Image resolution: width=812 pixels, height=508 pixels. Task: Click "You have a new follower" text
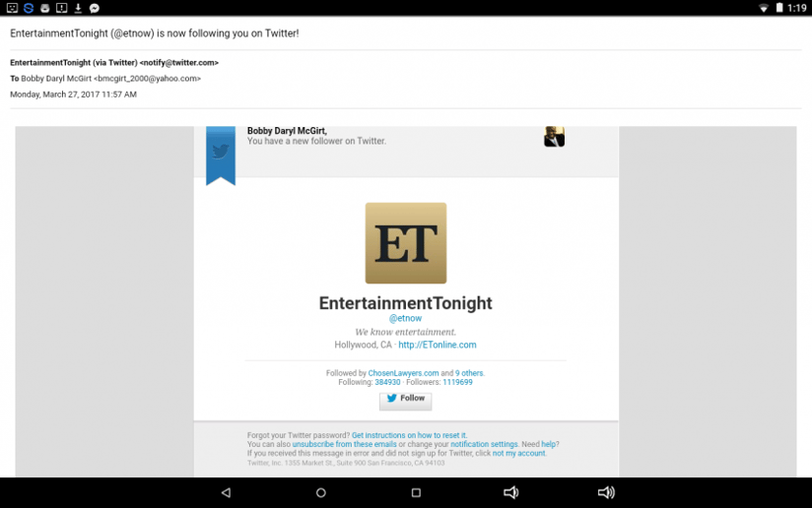point(316,141)
